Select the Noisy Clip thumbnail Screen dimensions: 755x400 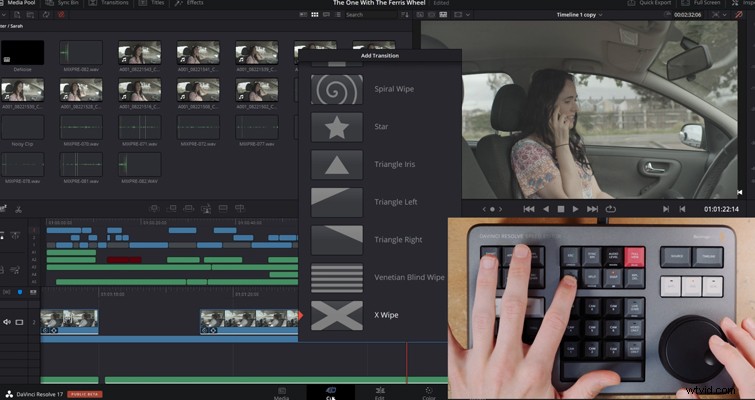(x=23, y=128)
